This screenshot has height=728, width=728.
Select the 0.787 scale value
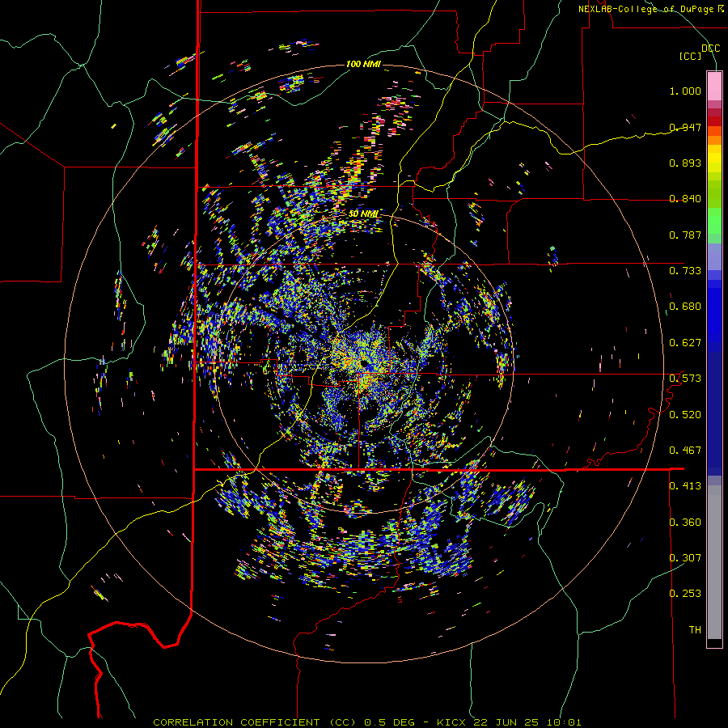[685, 235]
